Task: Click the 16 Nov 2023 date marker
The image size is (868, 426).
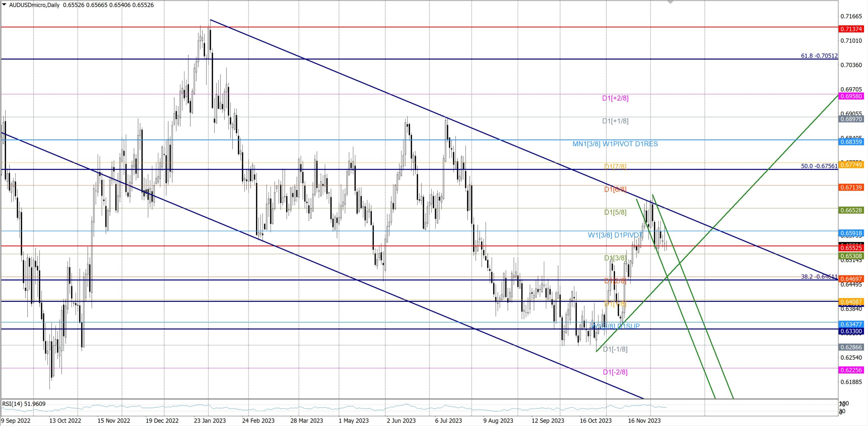Action: [644, 421]
